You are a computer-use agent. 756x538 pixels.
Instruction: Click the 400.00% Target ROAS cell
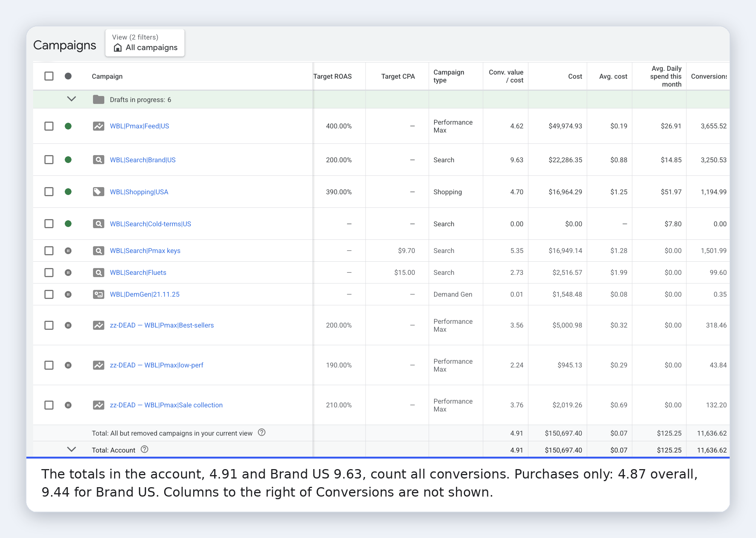tap(339, 126)
